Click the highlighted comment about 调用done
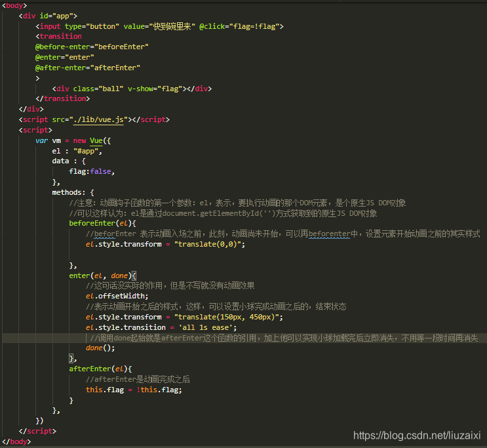 [284, 338]
